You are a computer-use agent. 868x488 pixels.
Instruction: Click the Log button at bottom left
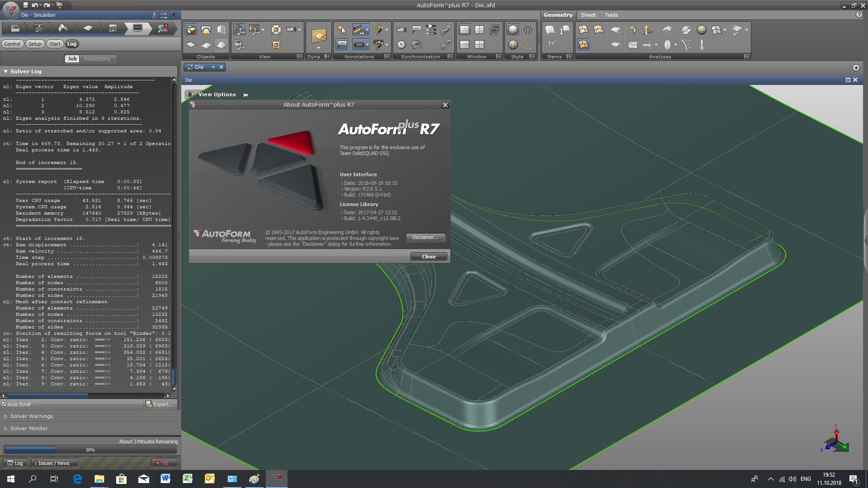pos(15,463)
